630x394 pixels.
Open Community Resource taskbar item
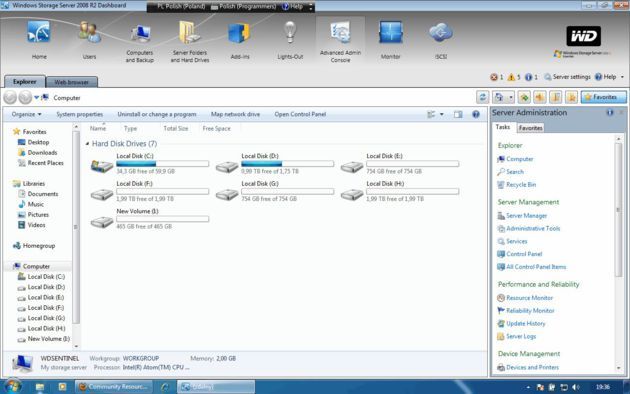click(x=114, y=387)
